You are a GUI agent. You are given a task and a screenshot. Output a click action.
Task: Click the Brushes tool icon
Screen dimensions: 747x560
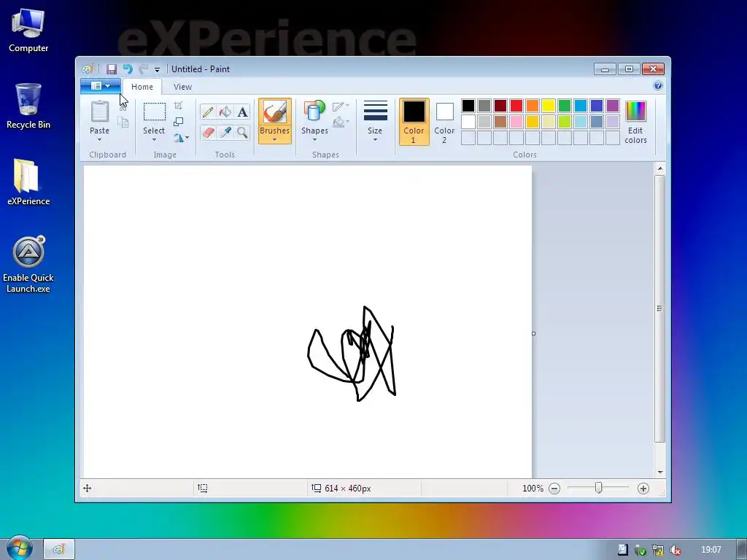pos(275,112)
